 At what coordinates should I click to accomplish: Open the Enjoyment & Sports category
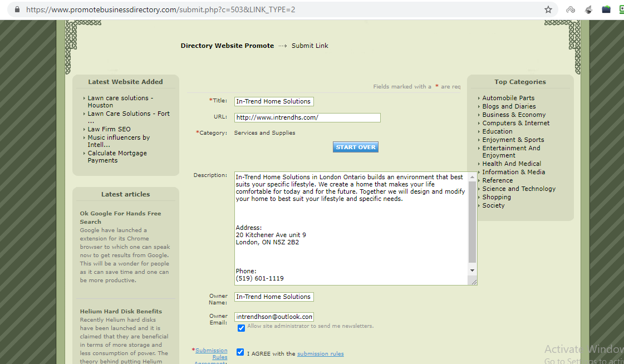[513, 140]
